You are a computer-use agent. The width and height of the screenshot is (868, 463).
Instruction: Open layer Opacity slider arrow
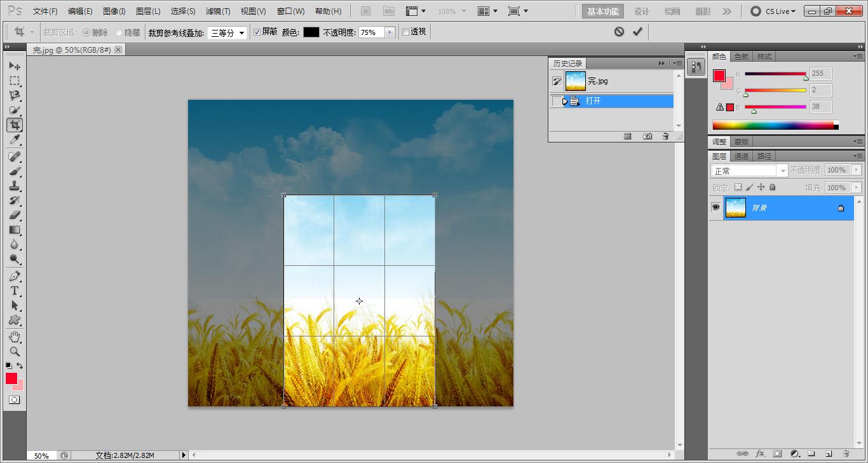(x=856, y=170)
